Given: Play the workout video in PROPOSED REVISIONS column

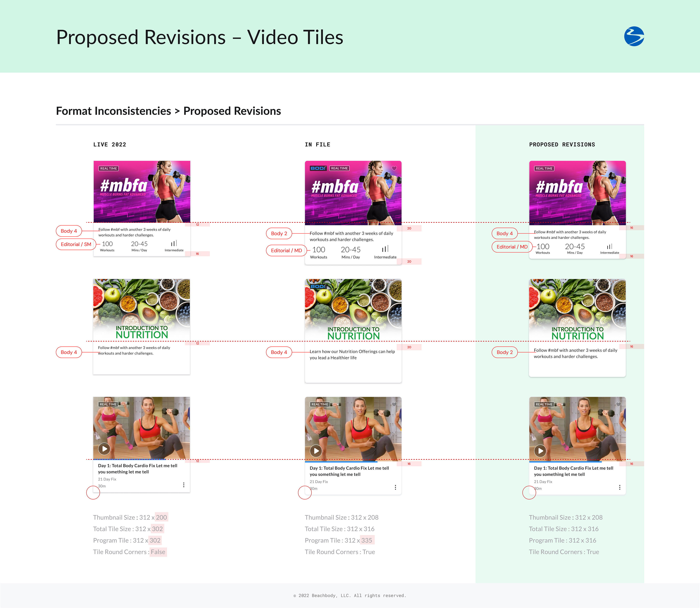Looking at the screenshot, I should [540, 451].
